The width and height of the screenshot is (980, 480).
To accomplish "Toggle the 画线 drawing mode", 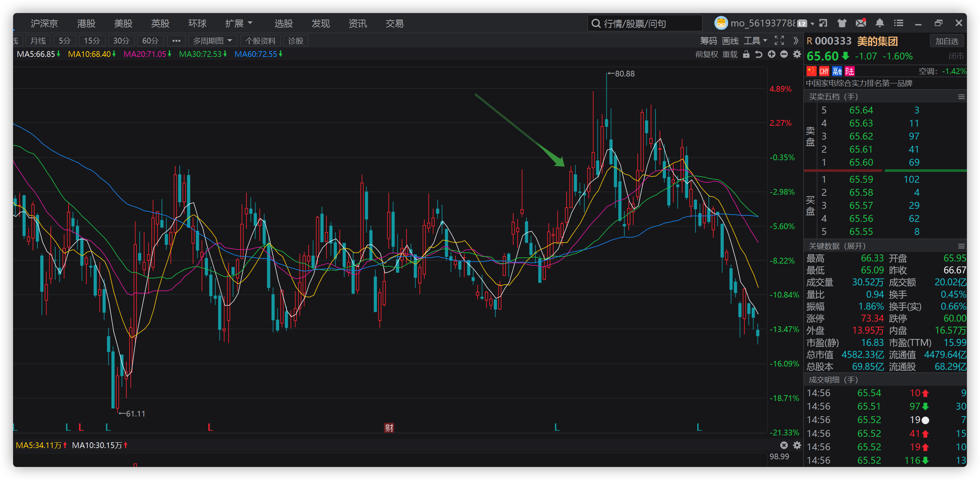I will [x=730, y=41].
